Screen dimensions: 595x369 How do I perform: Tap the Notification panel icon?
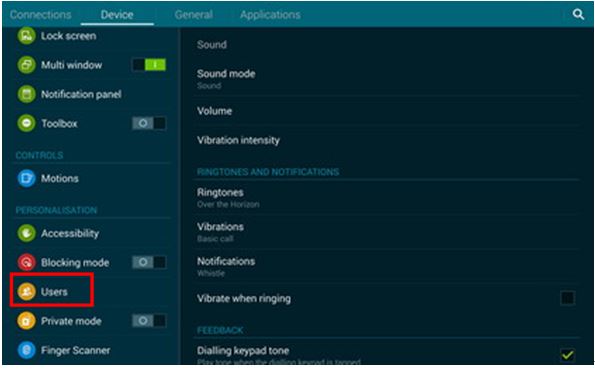(x=26, y=94)
